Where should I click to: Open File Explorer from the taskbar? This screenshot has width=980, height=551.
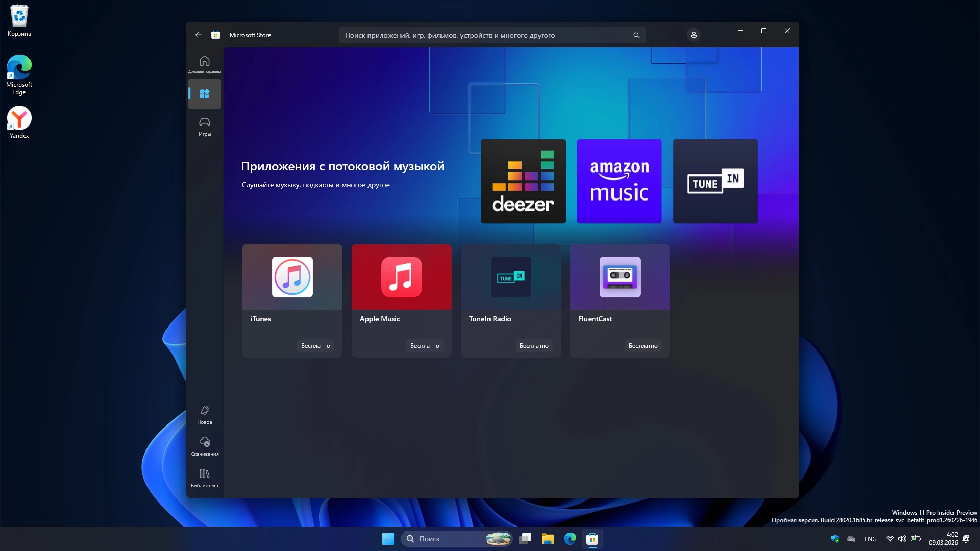548,539
